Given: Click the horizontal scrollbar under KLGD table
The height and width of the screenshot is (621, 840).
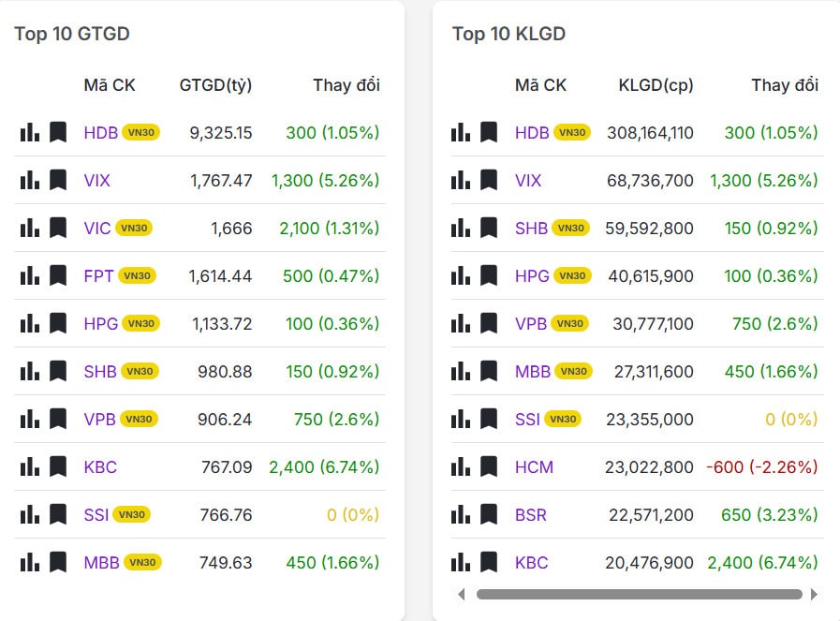Looking at the screenshot, I should point(639,594).
